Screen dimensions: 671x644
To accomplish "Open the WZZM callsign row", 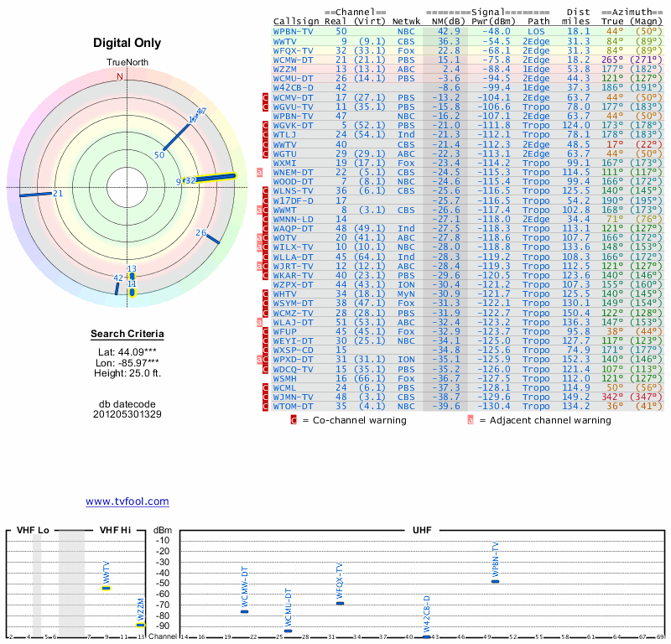I will tap(287, 69).
